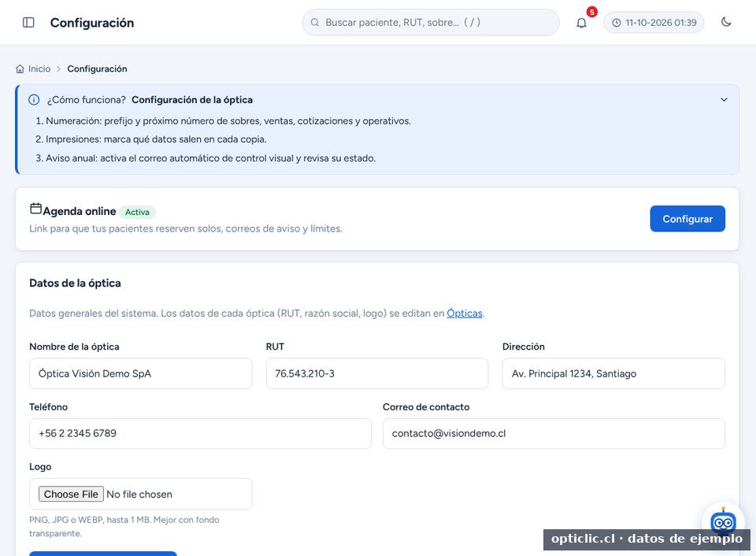Screen dimensions: 756x556
Task: Click the search magnifier icon
Action: pos(315,22)
